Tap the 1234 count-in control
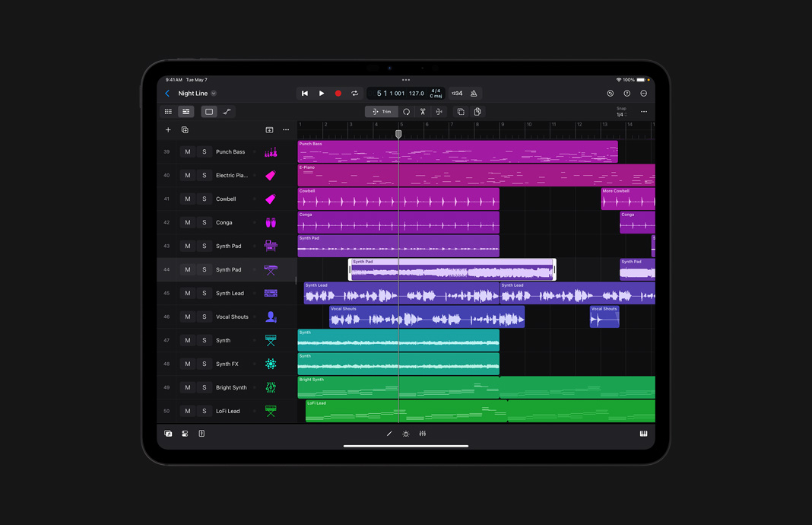The width and height of the screenshot is (812, 525). pyautogui.click(x=456, y=93)
